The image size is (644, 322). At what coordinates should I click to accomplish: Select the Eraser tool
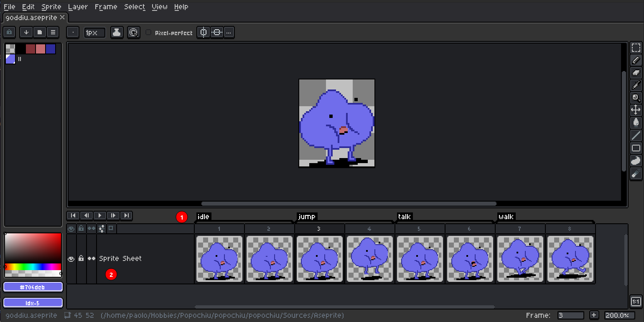pyautogui.click(x=636, y=73)
